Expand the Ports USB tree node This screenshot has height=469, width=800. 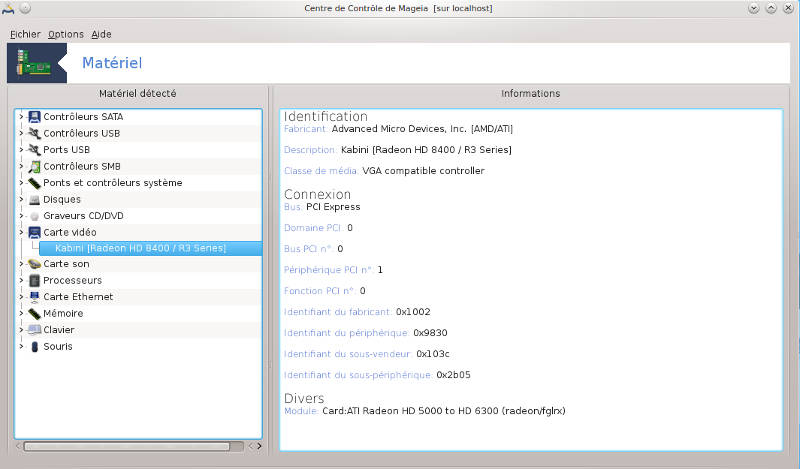pyautogui.click(x=21, y=150)
